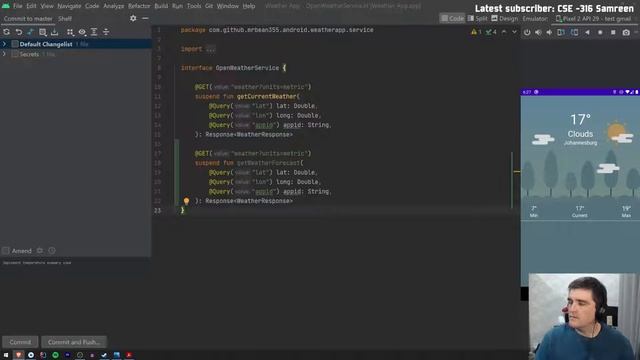The height and width of the screenshot is (360, 640).
Task: Click into the commit message field
Action: pyautogui.click(x=76, y=296)
